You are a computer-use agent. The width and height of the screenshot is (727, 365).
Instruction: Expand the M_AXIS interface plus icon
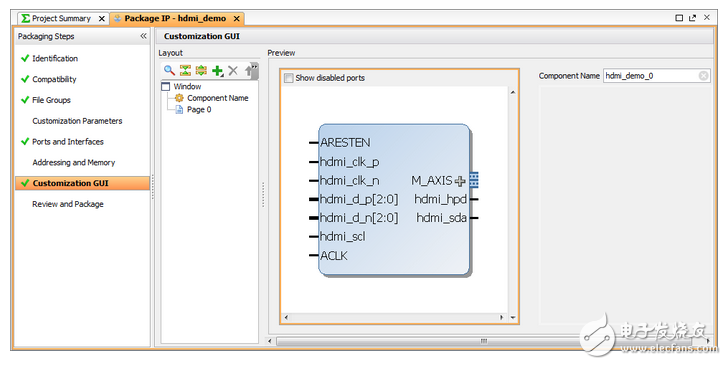click(x=459, y=181)
